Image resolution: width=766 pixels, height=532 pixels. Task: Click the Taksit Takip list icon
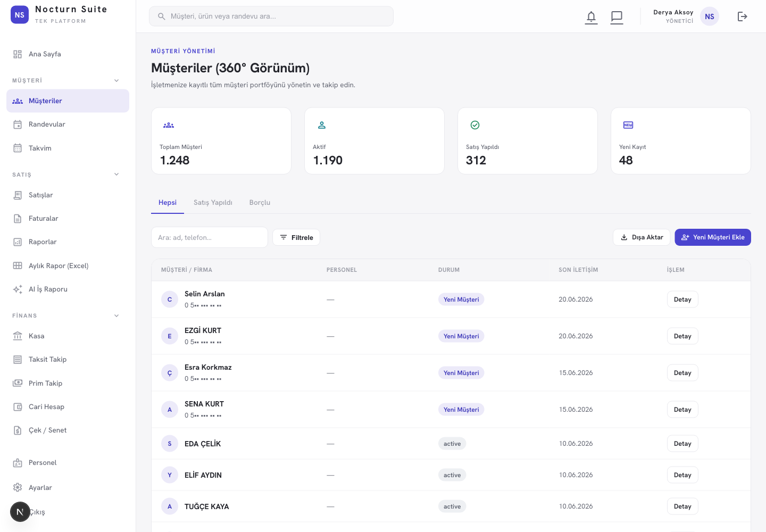click(x=18, y=360)
